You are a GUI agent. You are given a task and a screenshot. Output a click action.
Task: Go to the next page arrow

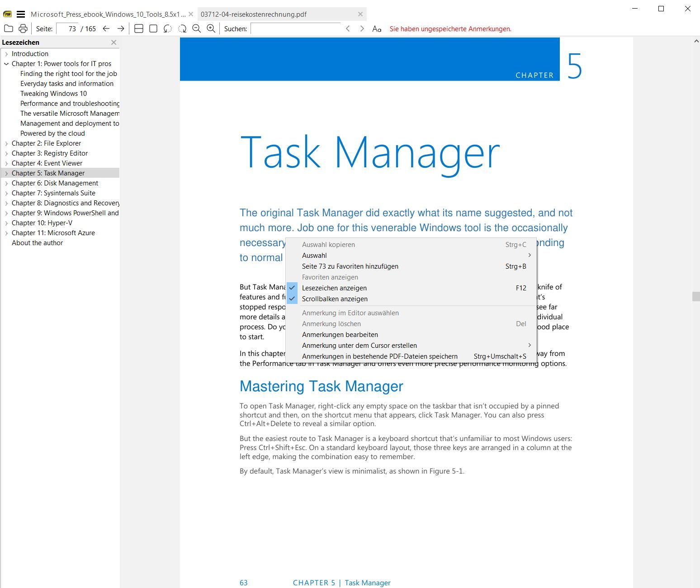coord(121,28)
